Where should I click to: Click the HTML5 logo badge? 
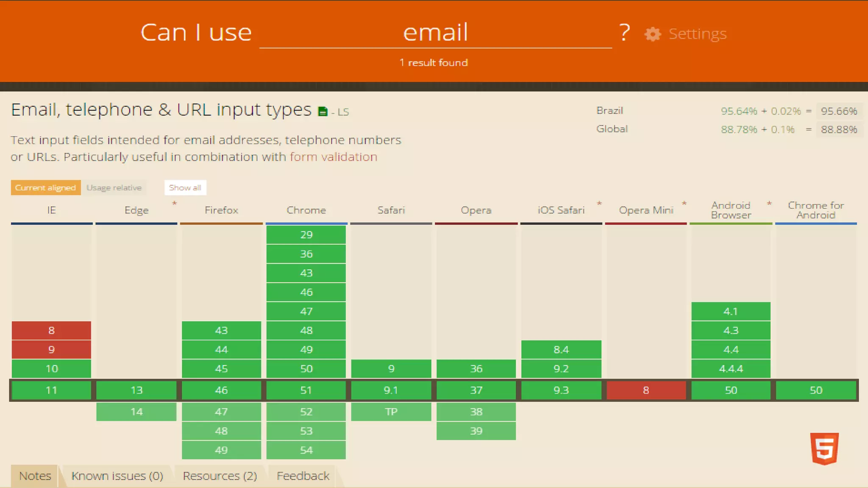tap(824, 448)
